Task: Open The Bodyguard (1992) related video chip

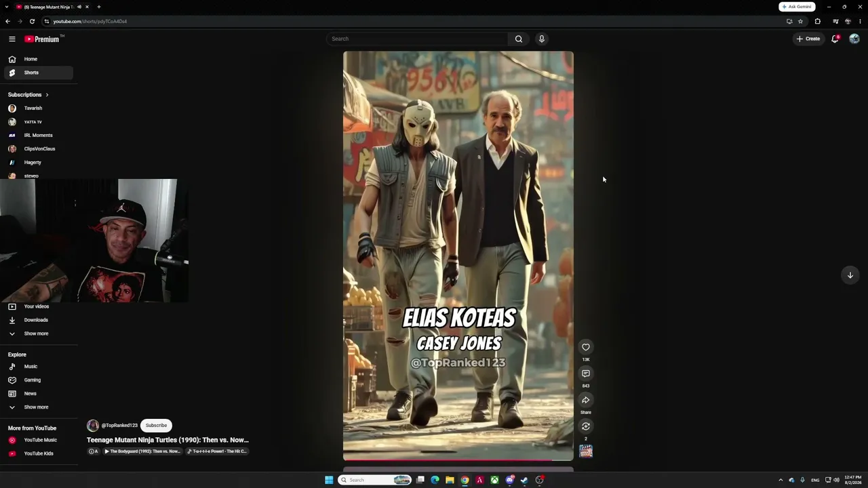Action: (x=142, y=451)
